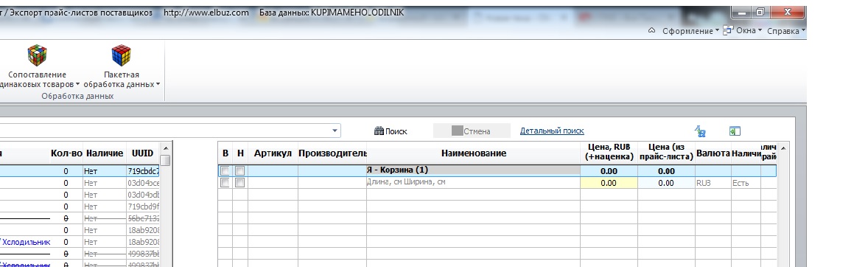Click the Окна windows icon
Viewport: 868px width, 267px height.
point(729,30)
